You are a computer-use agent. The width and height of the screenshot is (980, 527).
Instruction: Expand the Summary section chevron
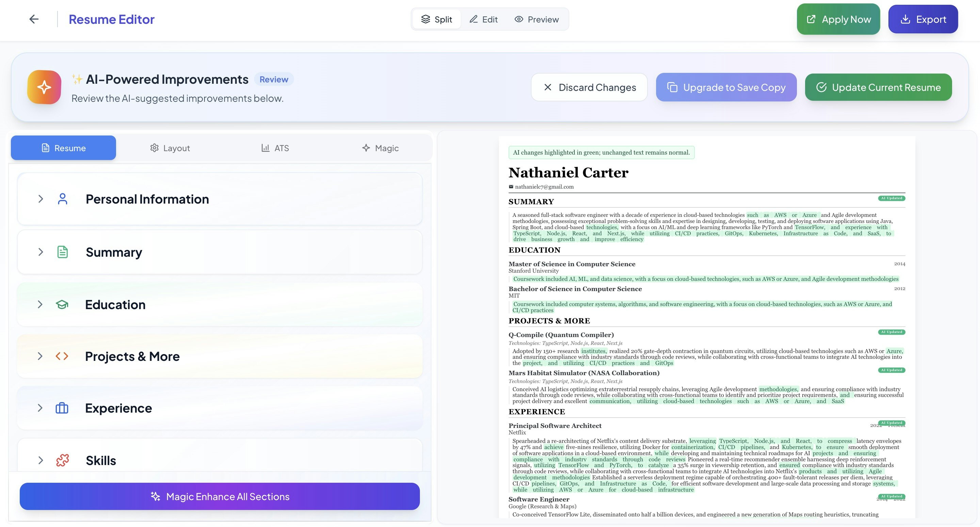click(x=41, y=252)
